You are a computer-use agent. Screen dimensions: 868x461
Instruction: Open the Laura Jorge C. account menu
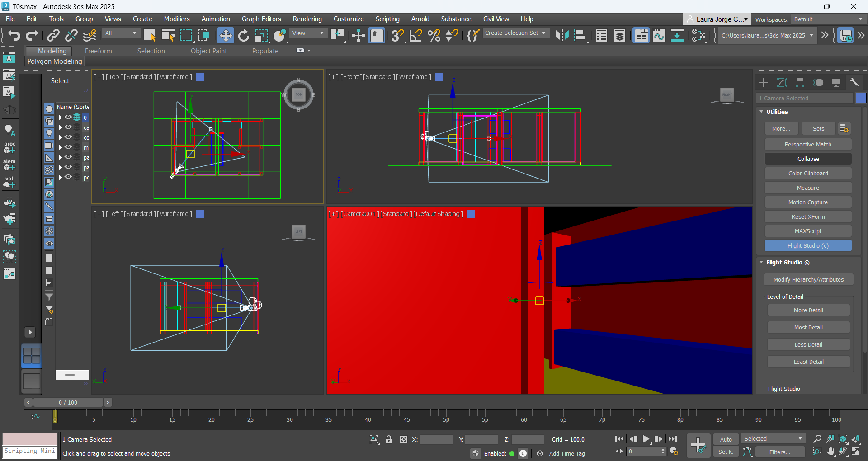[x=717, y=19]
